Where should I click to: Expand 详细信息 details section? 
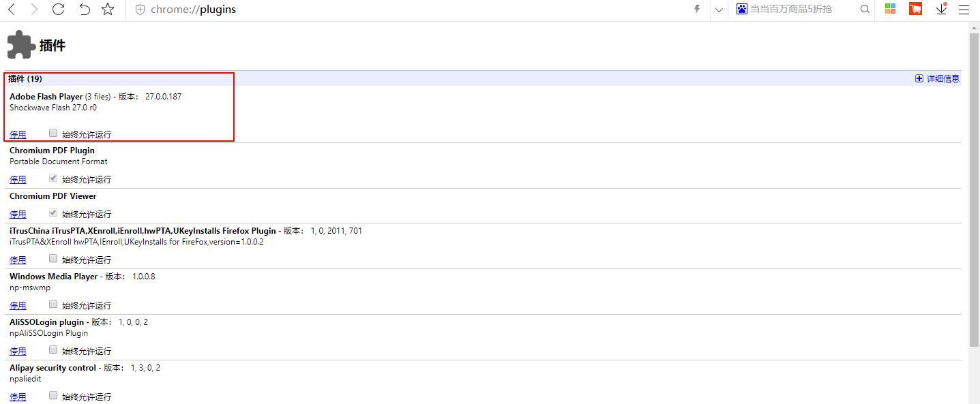[x=937, y=79]
